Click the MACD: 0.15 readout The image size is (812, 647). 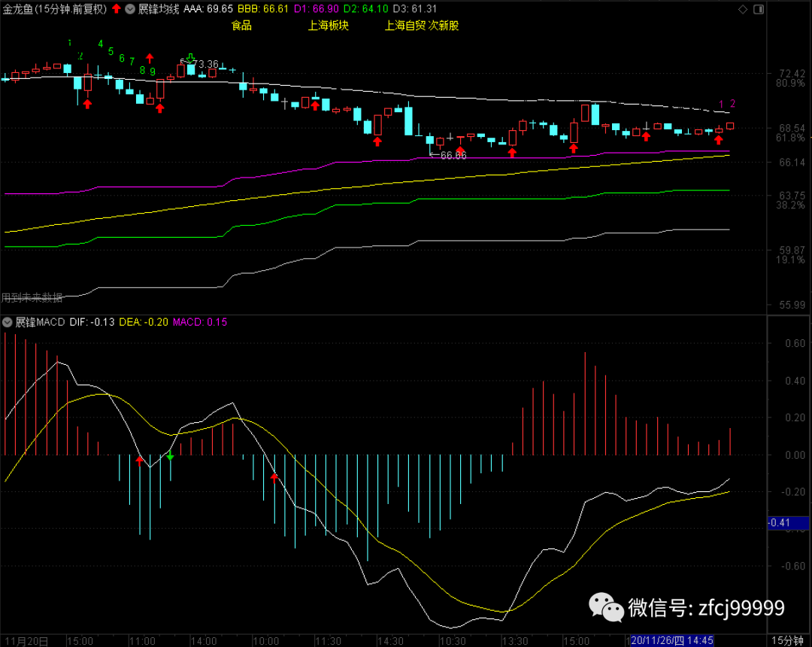click(x=200, y=322)
